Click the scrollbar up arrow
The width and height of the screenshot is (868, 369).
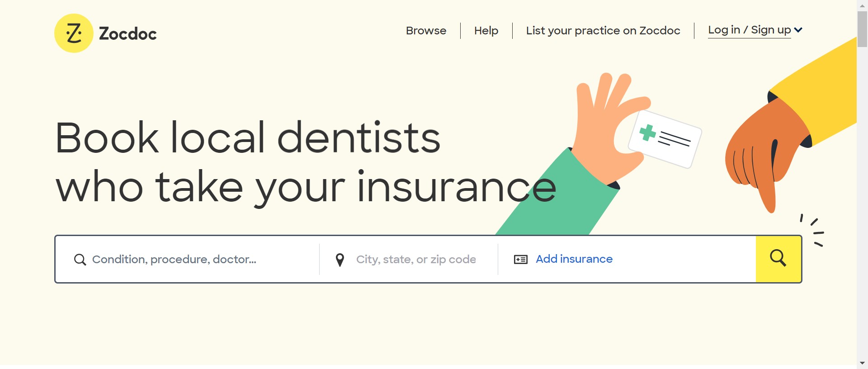(x=862, y=5)
